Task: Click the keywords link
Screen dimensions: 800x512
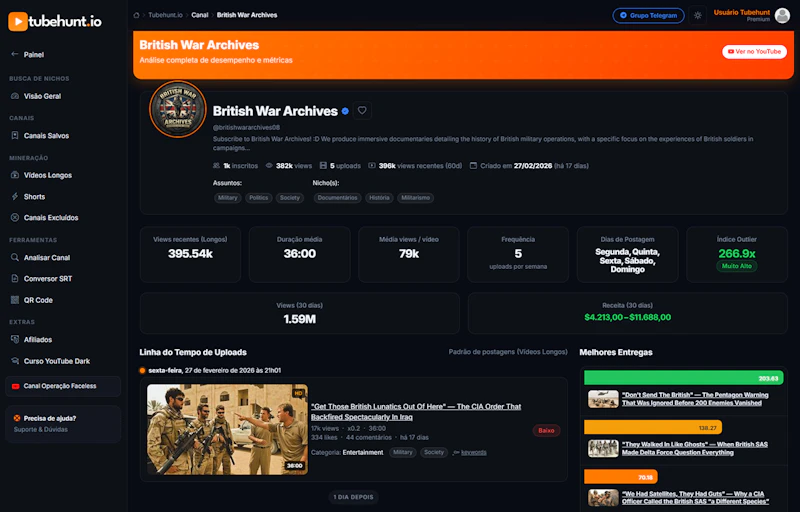Action: pyautogui.click(x=473, y=452)
